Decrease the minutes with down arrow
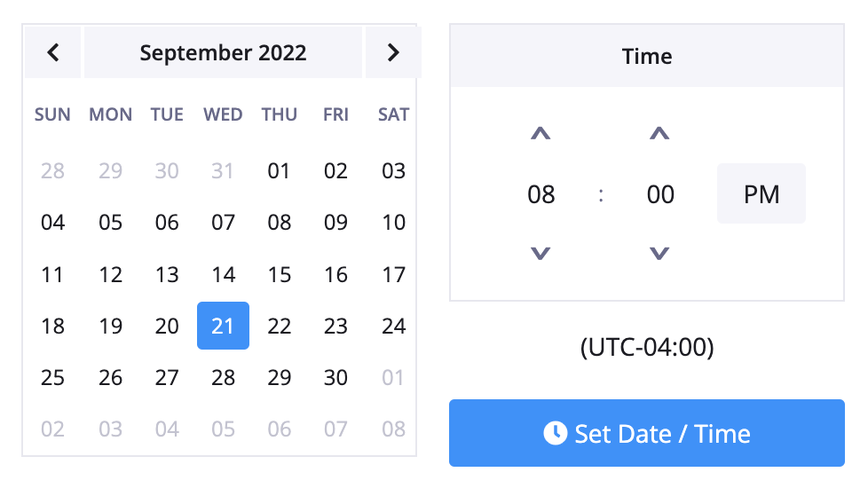Screen dimensions: 868x488 (x=659, y=254)
